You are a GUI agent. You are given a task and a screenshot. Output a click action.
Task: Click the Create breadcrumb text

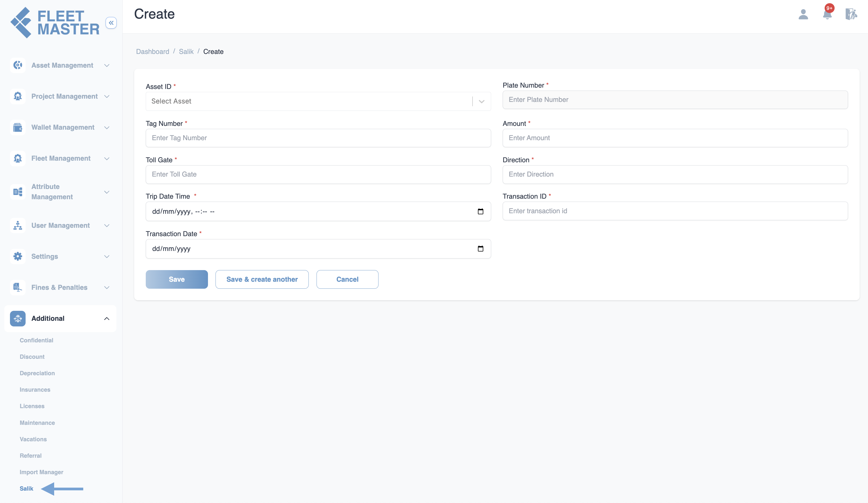pos(213,51)
